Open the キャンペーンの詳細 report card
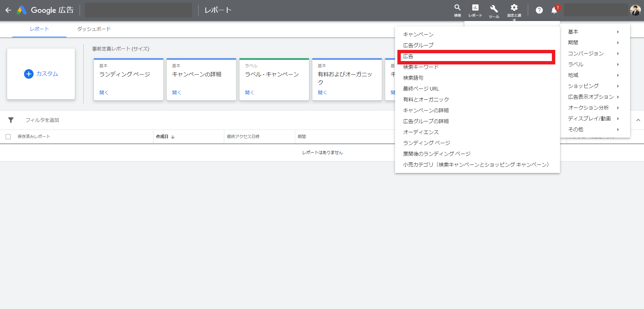This screenshot has height=309, width=644. point(201,79)
